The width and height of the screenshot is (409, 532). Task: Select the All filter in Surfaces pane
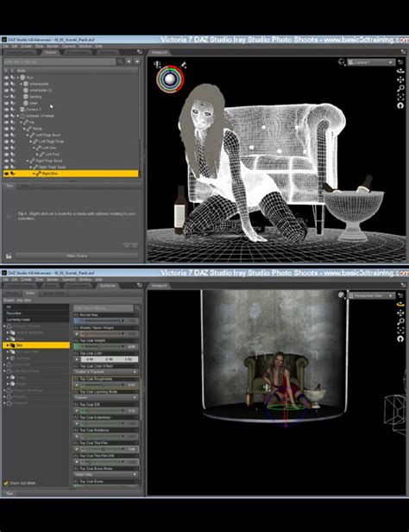[36, 307]
